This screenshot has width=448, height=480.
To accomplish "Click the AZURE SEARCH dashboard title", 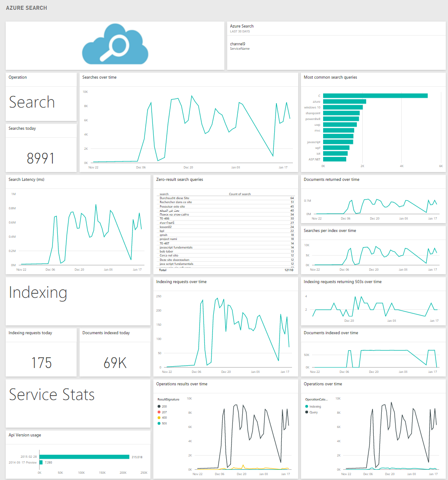I will pos(26,8).
